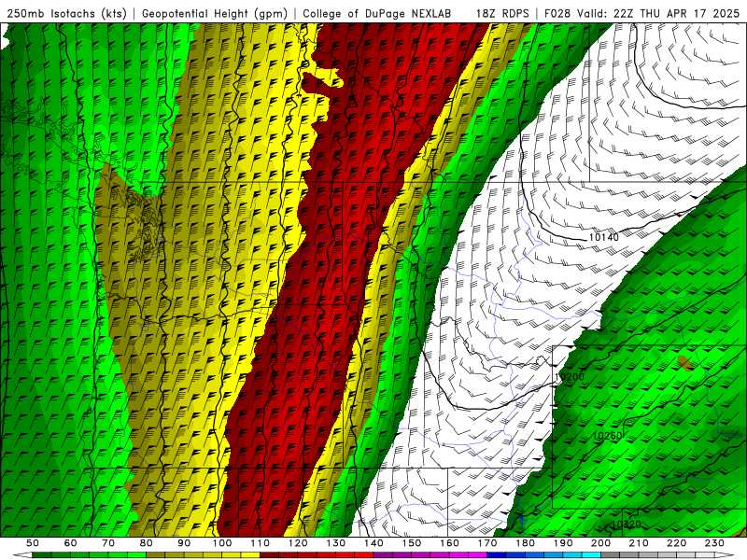The height and width of the screenshot is (560, 747).
Task: Click the 180 value on the color scale
Action: coord(525,543)
